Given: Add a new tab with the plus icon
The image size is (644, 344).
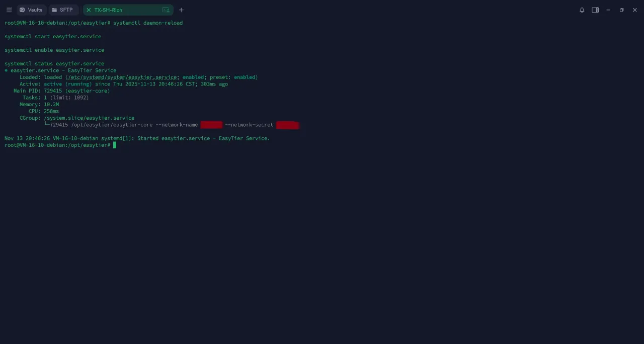Looking at the screenshot, I should 181,10.
